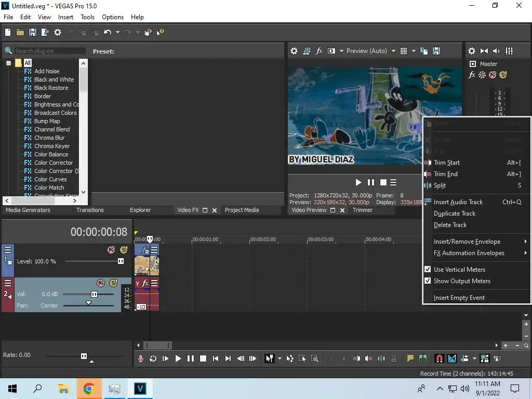
Task: Open Video Preview properties gear
Action: click(x=294, y=51)
